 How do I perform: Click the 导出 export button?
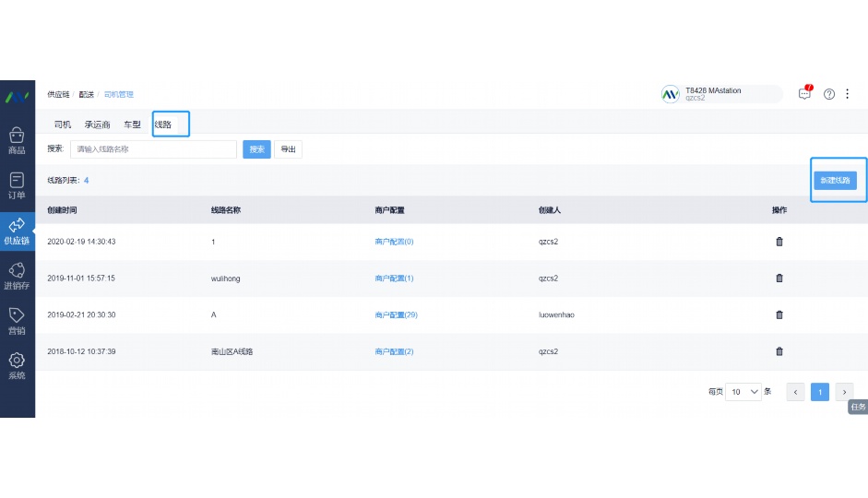[x=289, y=149]
